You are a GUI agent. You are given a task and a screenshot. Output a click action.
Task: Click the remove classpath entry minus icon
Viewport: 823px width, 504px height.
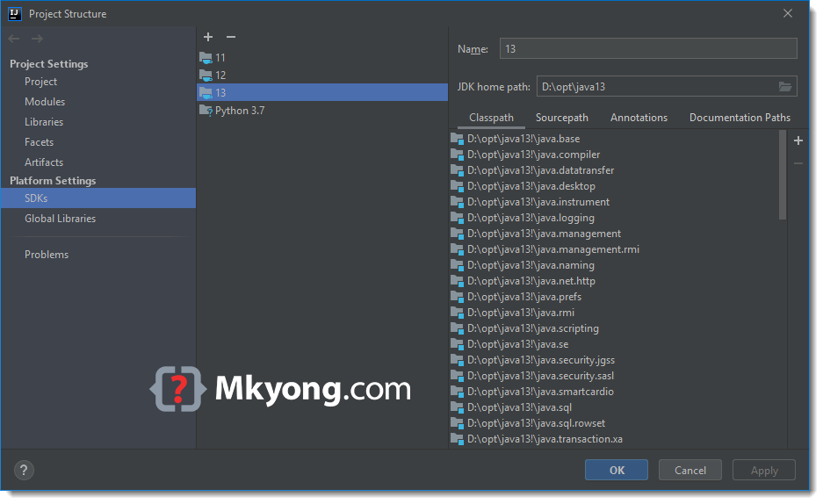click(798, 163)
